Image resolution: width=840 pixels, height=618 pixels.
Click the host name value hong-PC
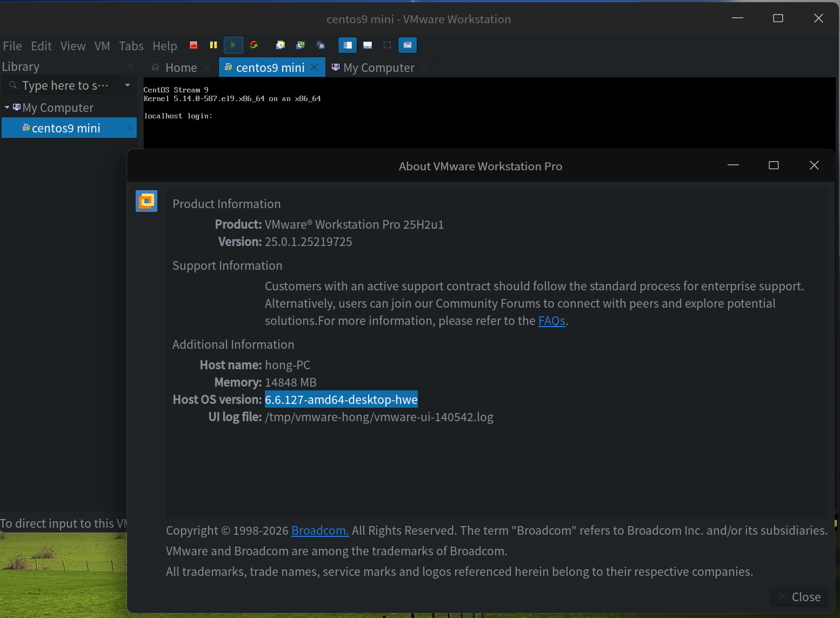(288, 365)
